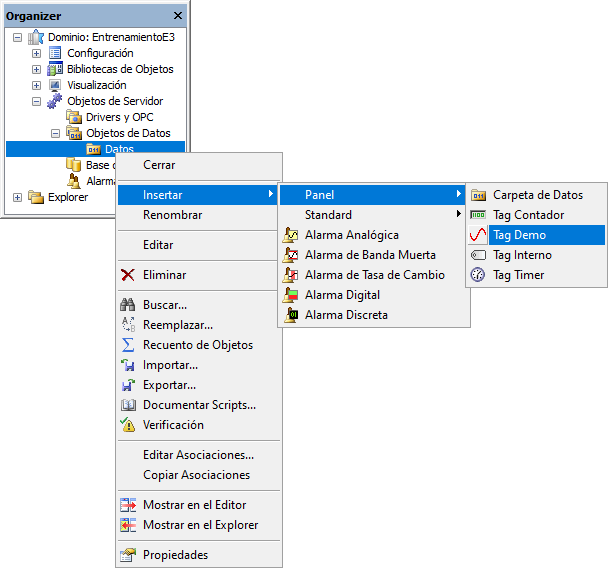Viewport: 608px width, 568px height.
Task: Open the Standard submenu
Action: pos(328,215)
